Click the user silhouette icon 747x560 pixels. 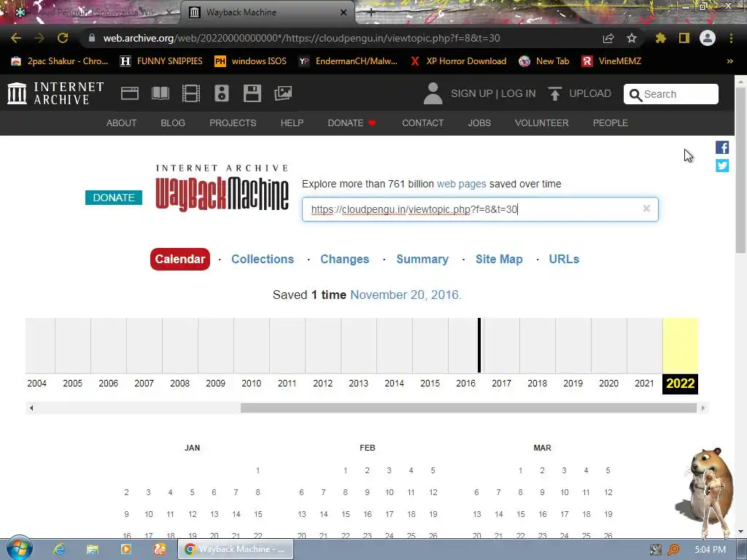pyautogui.click(x=433, y=93)
